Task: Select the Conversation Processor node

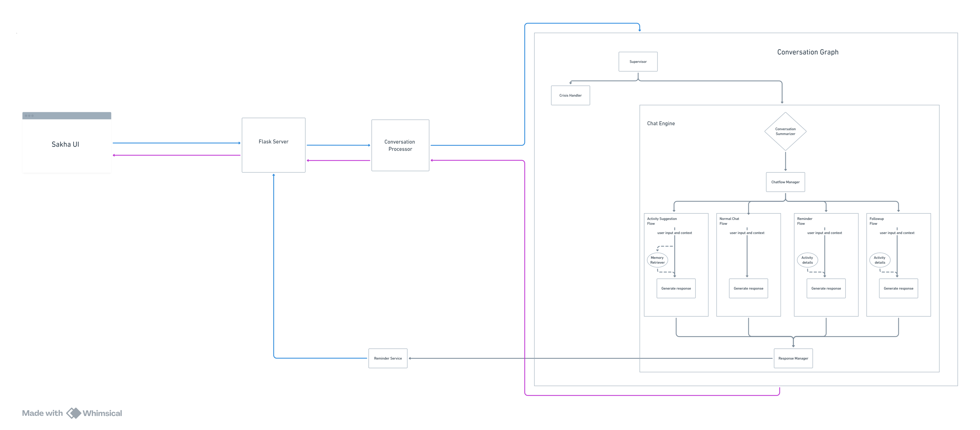Action: click(x=400, y=145)
